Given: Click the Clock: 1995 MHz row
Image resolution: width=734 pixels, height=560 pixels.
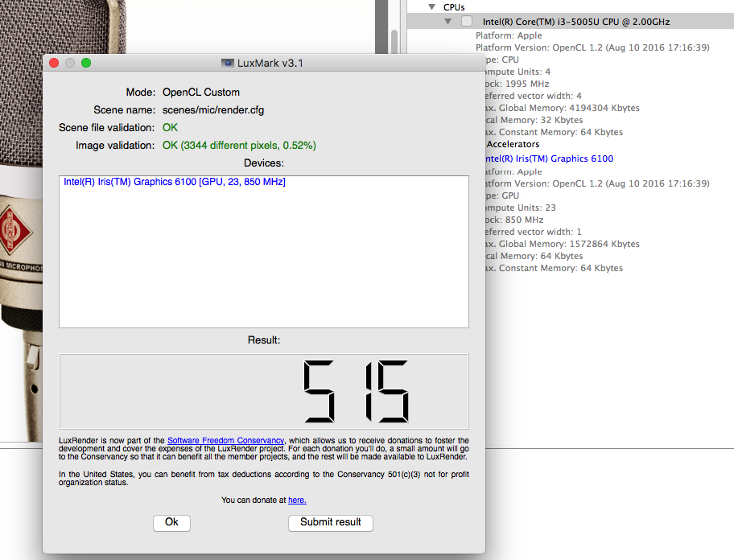Looking at the screenshot, I should (x=518, y=84).
